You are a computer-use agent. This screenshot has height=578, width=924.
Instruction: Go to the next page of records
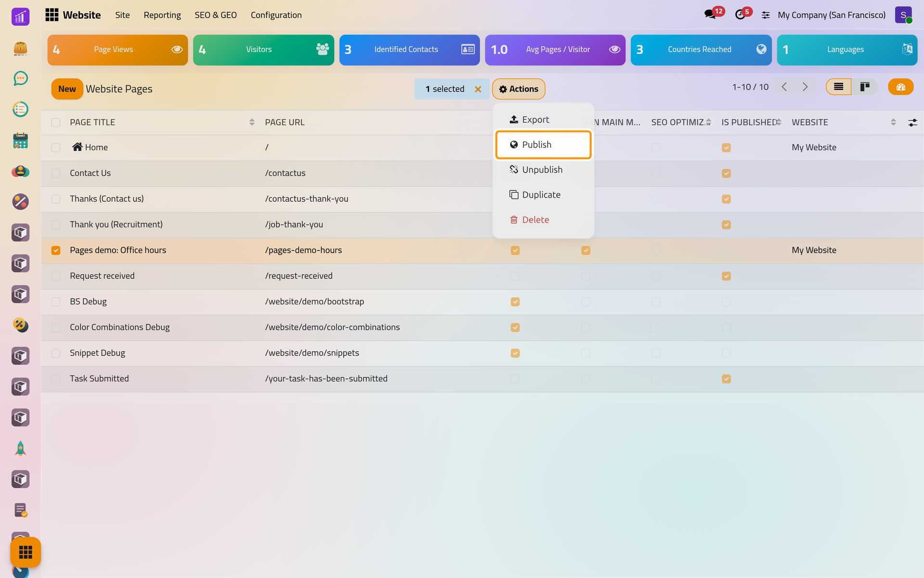tap(805, 87)
